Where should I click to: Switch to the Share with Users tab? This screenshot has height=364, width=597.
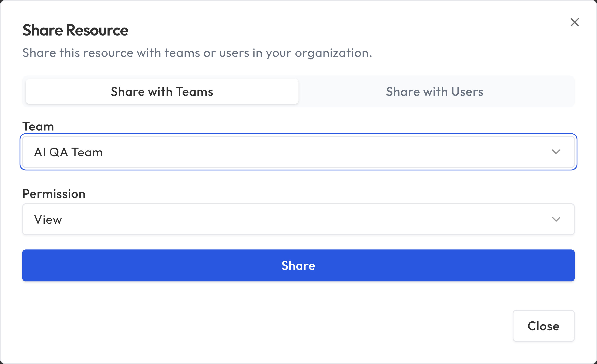pos(434,91)
